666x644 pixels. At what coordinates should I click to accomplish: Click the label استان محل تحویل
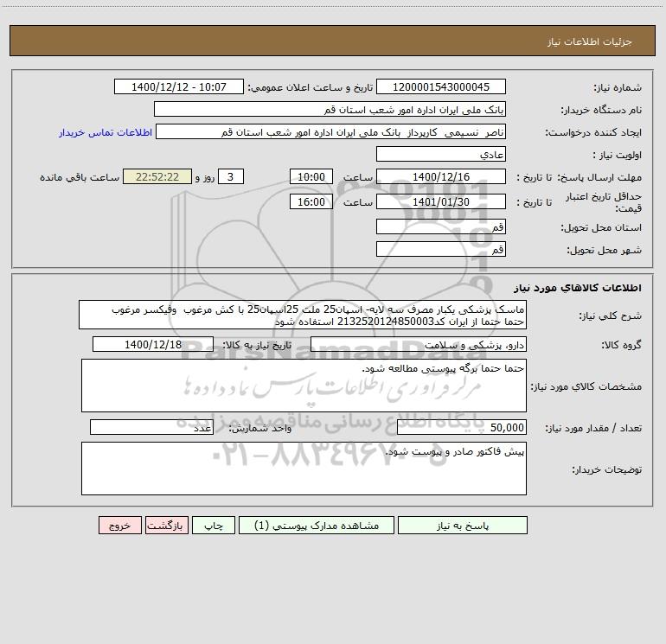[x=601, y=228]
